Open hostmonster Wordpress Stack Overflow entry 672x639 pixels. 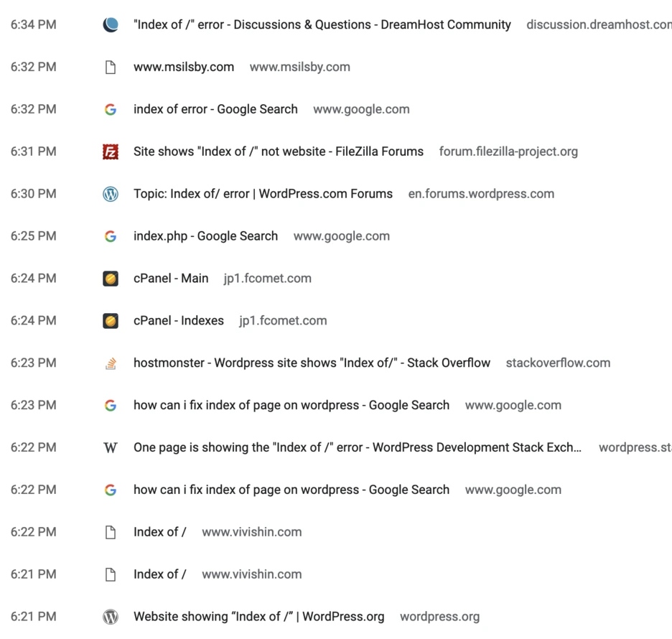click(x=312, y=363)
